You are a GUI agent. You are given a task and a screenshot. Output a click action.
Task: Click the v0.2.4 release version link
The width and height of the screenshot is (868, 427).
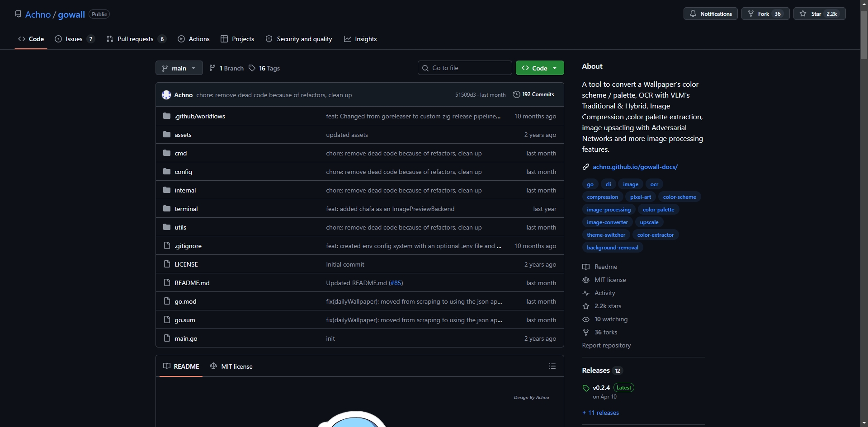(601, 388)
